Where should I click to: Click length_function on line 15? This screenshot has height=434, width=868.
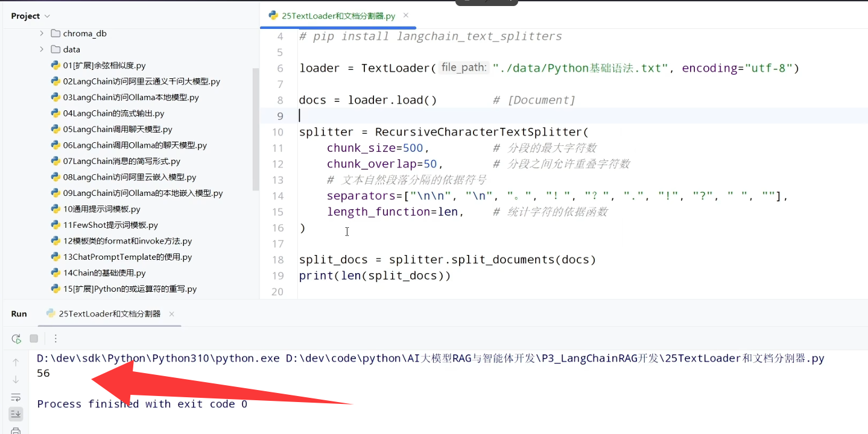click(x=378, y=212)
